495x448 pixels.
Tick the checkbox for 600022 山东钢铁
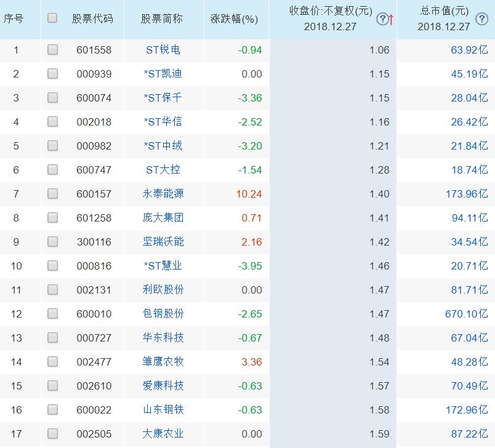[52, 409]
